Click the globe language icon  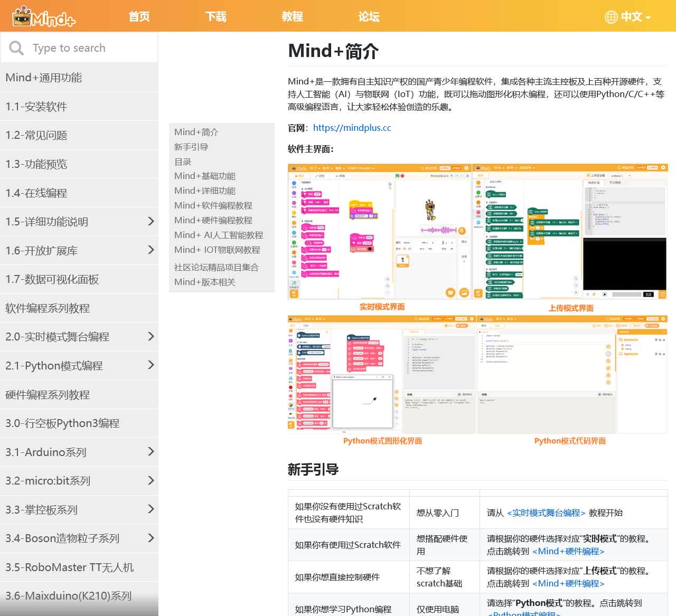tap(611, 17)
